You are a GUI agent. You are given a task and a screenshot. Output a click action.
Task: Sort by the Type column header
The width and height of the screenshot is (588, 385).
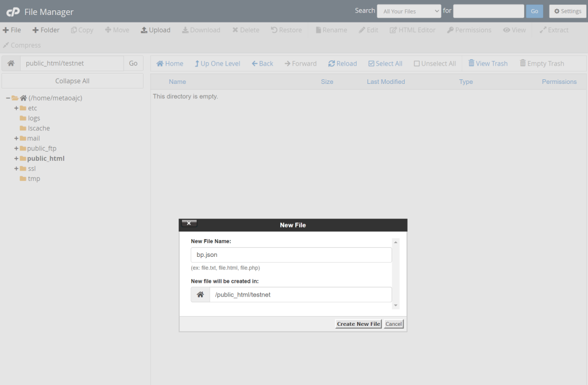tap(466, 82)
